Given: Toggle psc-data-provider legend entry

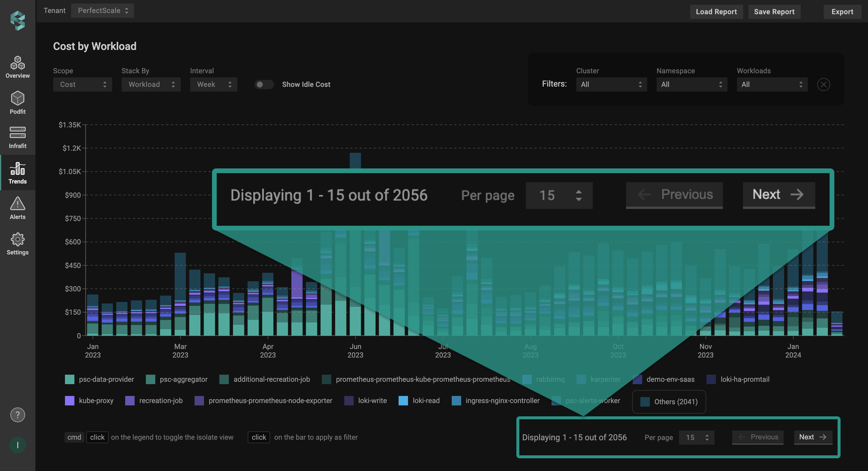Looking at the screenshot, I should [100, 379].
